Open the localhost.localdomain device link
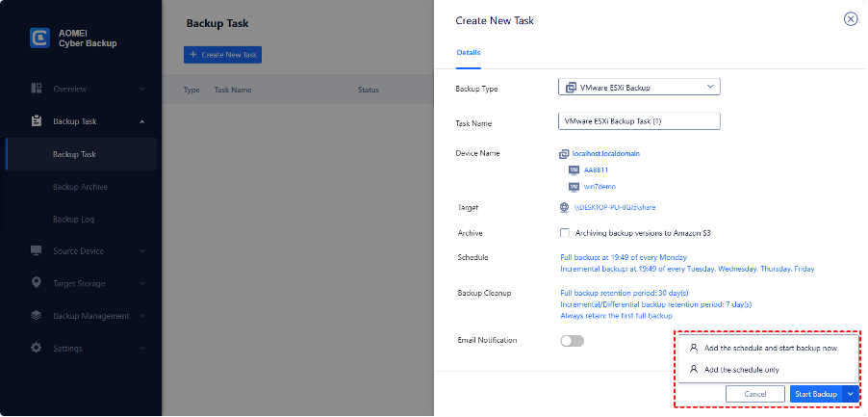Screen dimensions: 868x417 pos(605,153)
